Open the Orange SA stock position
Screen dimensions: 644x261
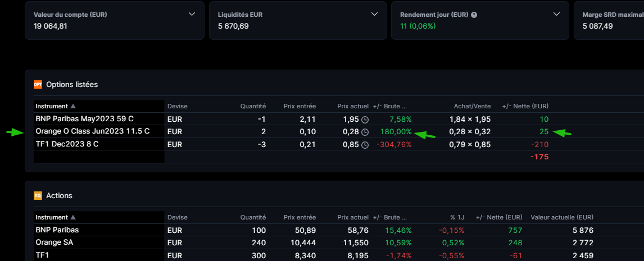[x=54, y=242]
